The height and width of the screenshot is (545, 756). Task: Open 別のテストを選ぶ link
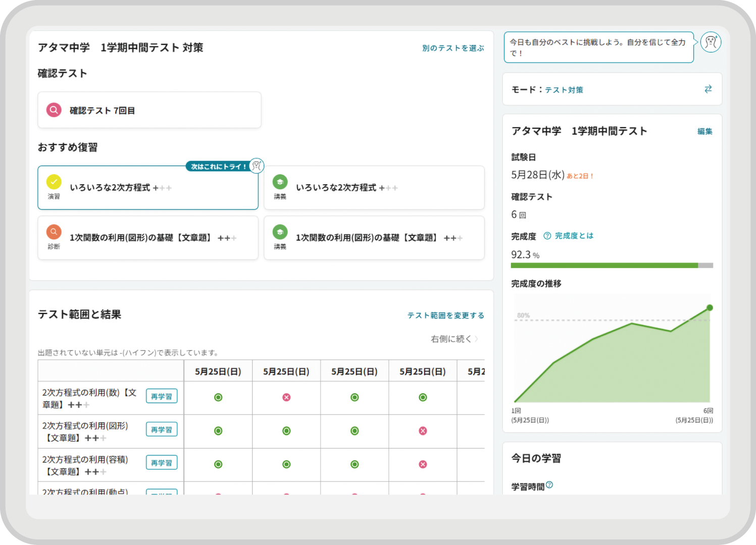click(x=453, y=48)
